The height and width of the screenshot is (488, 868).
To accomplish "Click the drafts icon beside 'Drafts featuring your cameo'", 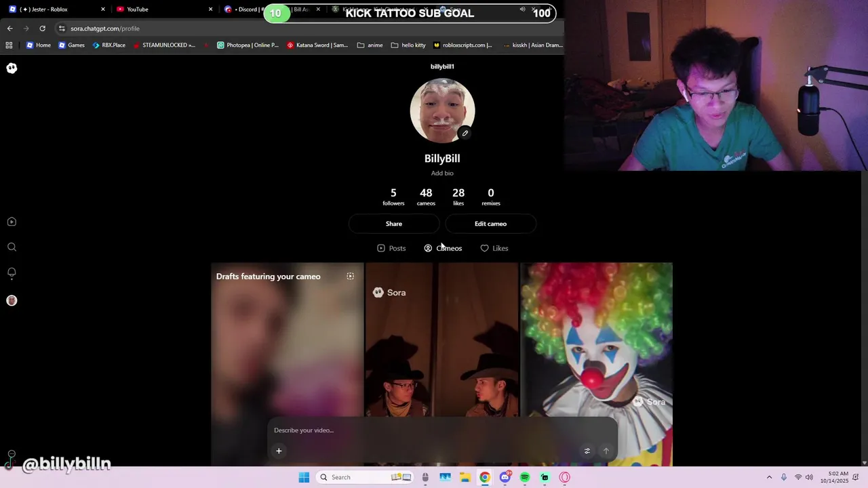I will pyautogui.click(x=350, y=277).
